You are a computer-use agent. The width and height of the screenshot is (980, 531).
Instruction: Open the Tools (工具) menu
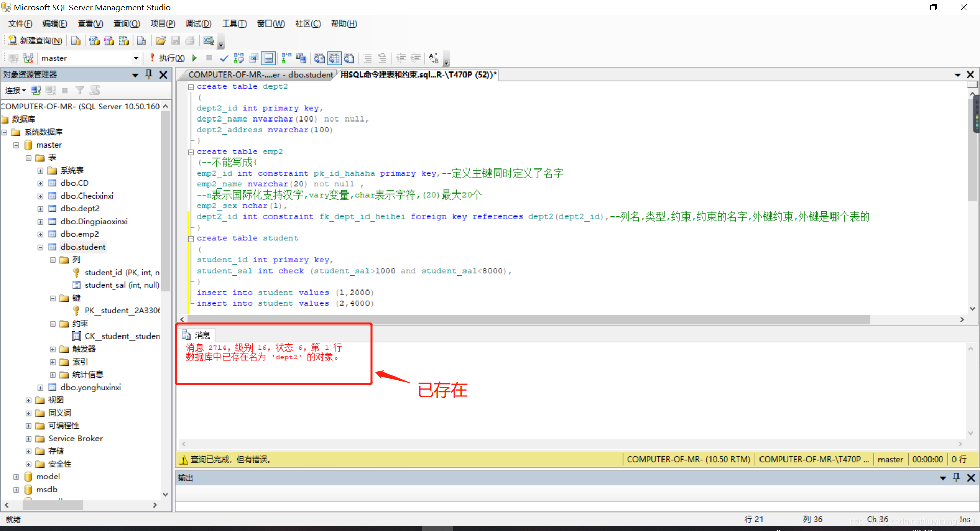[234, 23]
